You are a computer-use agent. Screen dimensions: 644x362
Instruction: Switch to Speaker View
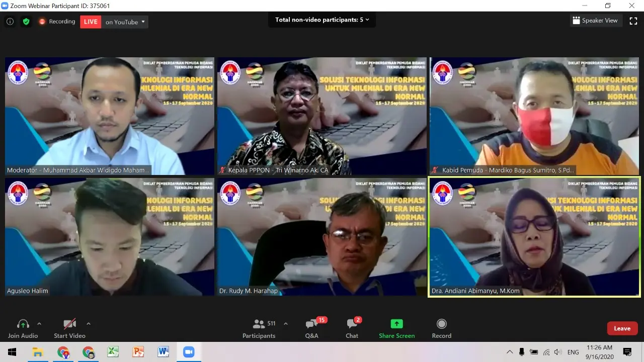[x=595, y=21]
